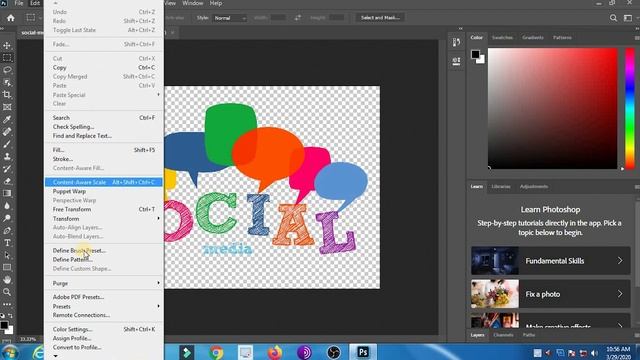Viewport: 640px width, 360px height.
Task: Click the Select and Mask button
Action: 380,18
